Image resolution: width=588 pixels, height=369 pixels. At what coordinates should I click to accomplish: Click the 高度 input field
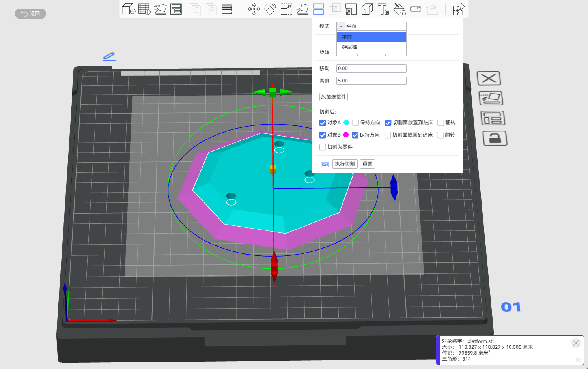(x=371, y=81)
